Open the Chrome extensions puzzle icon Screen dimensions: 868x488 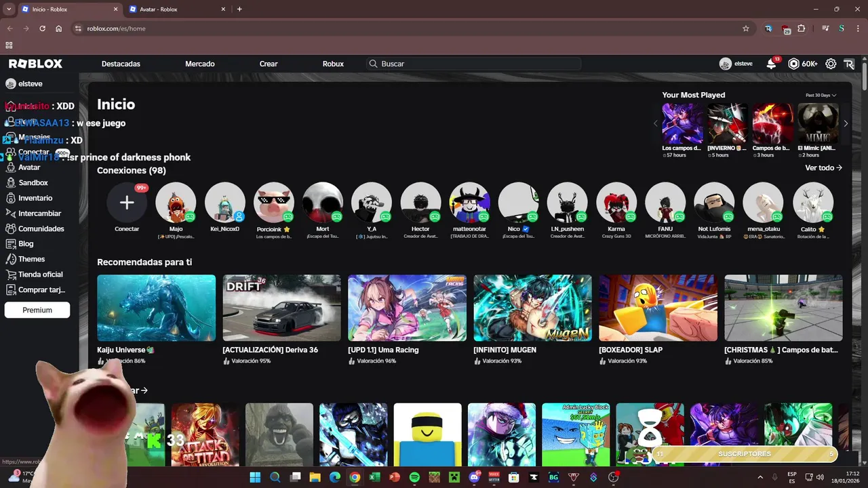[x=802, y=28]
